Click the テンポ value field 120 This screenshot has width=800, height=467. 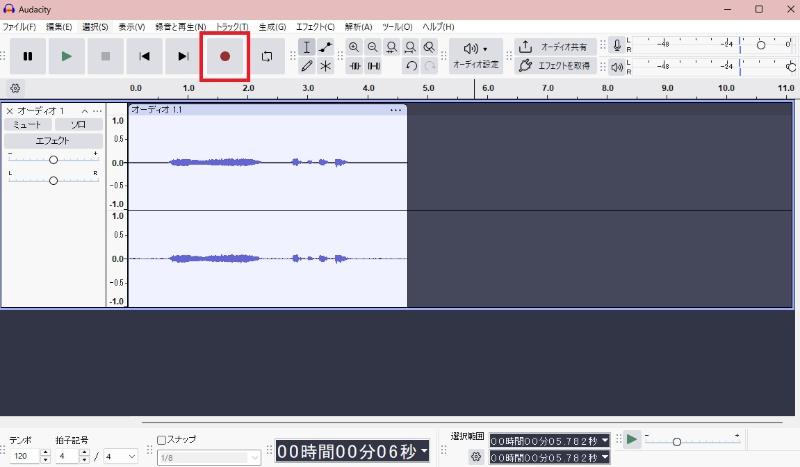tap(23, 456)
